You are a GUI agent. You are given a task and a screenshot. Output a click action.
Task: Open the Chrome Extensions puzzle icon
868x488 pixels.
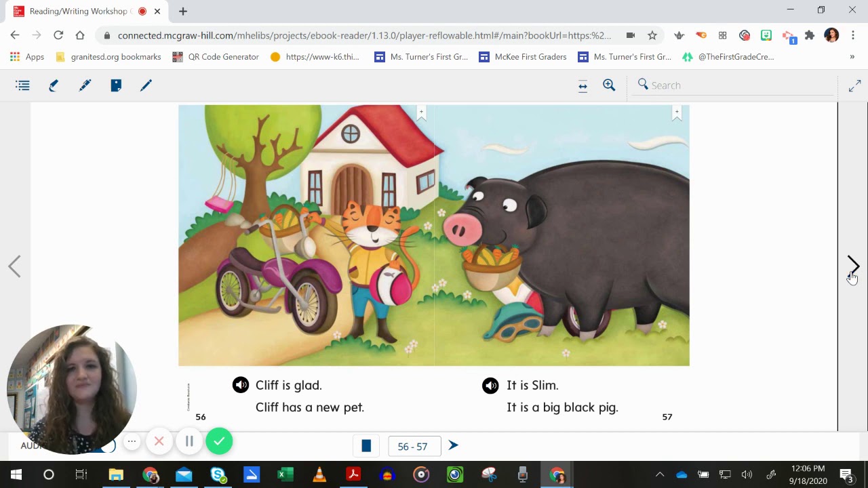coord(810,35)
